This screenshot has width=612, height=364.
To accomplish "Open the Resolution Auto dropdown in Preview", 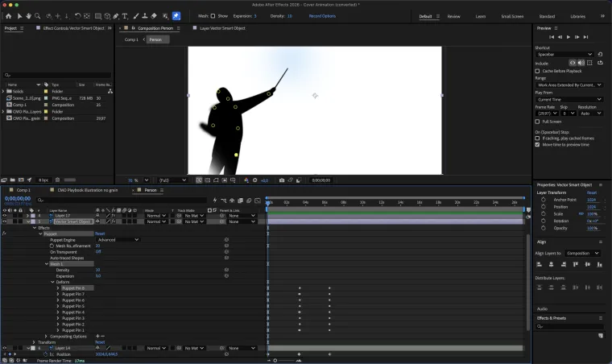I will pyautogui.click(x=590, y=113).
